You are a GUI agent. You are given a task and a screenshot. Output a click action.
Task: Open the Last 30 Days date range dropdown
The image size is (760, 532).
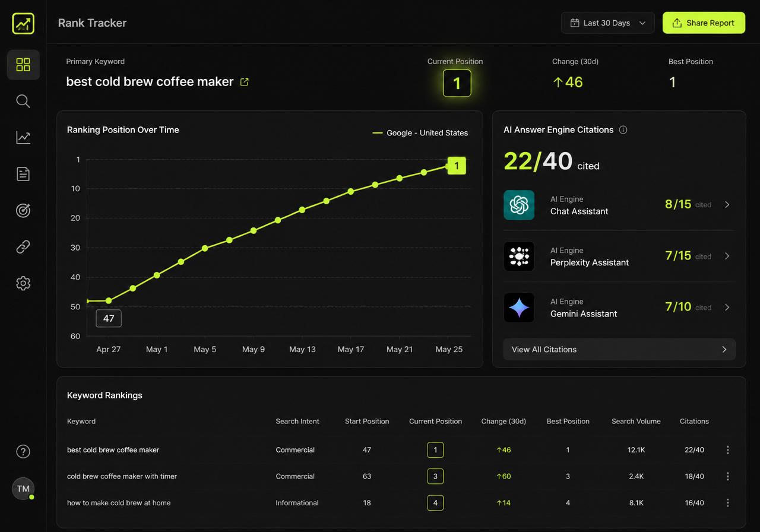608,23
